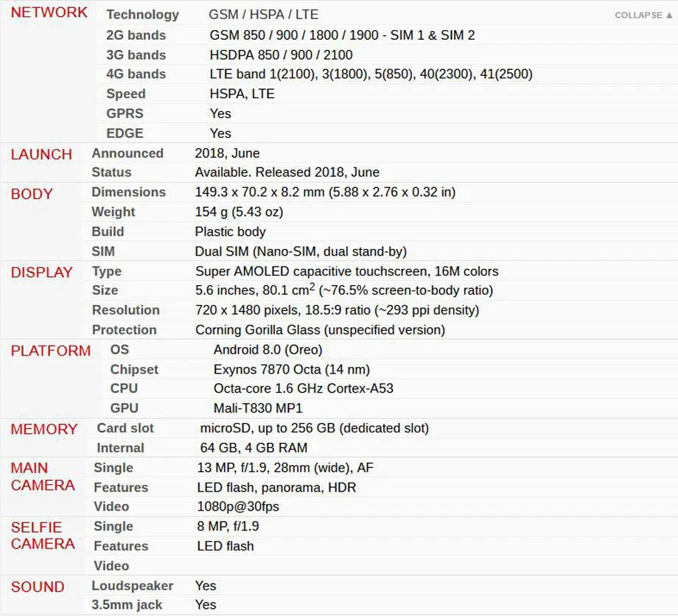Collapse the specs via COLLAPSE arrow
678x616 pixels.
click(643, 15)
